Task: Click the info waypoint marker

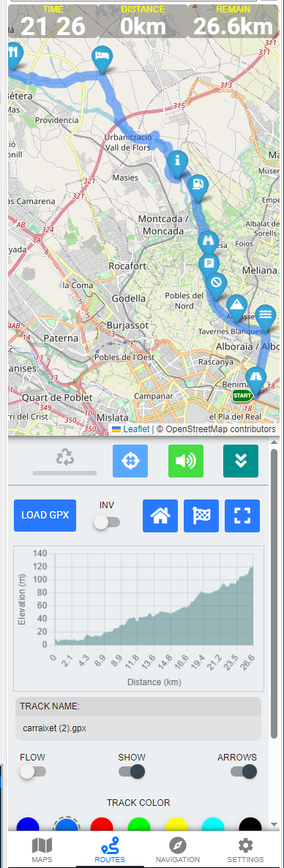Action: pyautogui.click(x=177, y=162)
